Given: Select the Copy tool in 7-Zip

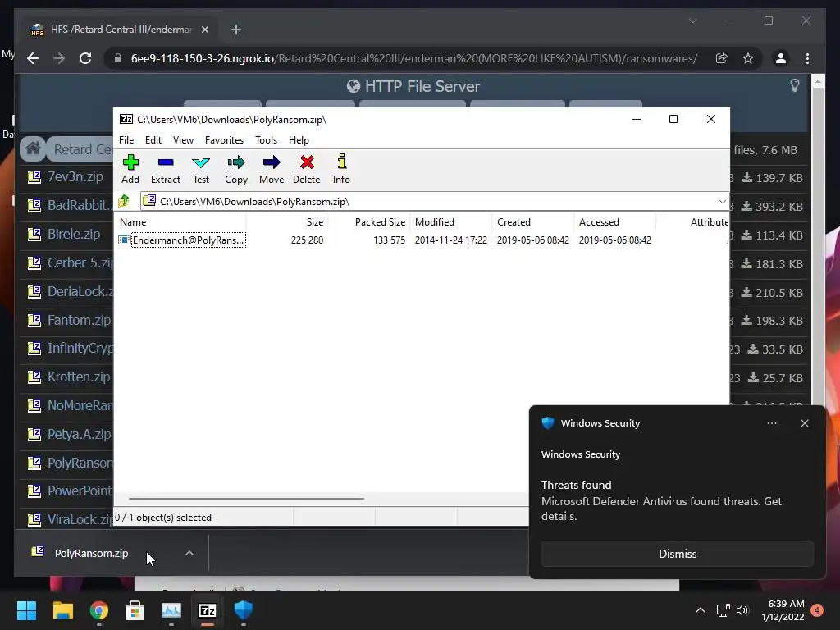Looking at the screenshot, I should (x=236, y=169).
